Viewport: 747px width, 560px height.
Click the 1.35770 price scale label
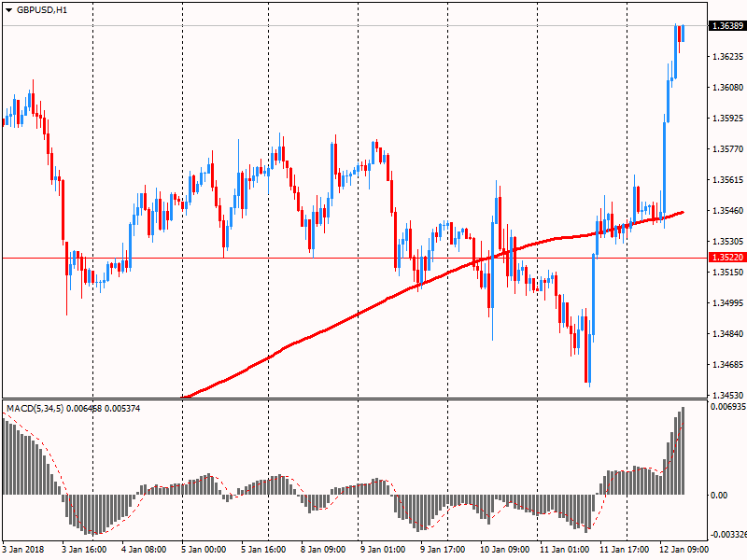coord(726,149)
